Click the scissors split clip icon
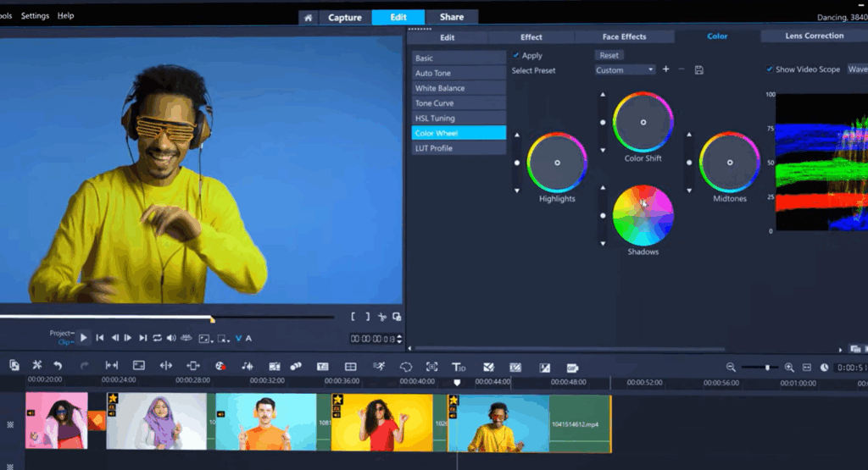 [382, 317]
